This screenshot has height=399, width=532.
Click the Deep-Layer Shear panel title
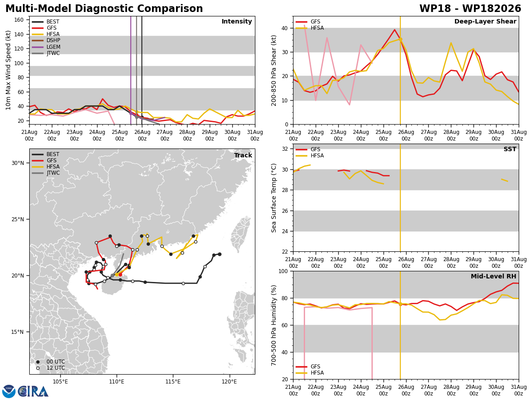(x=485, y=22)
